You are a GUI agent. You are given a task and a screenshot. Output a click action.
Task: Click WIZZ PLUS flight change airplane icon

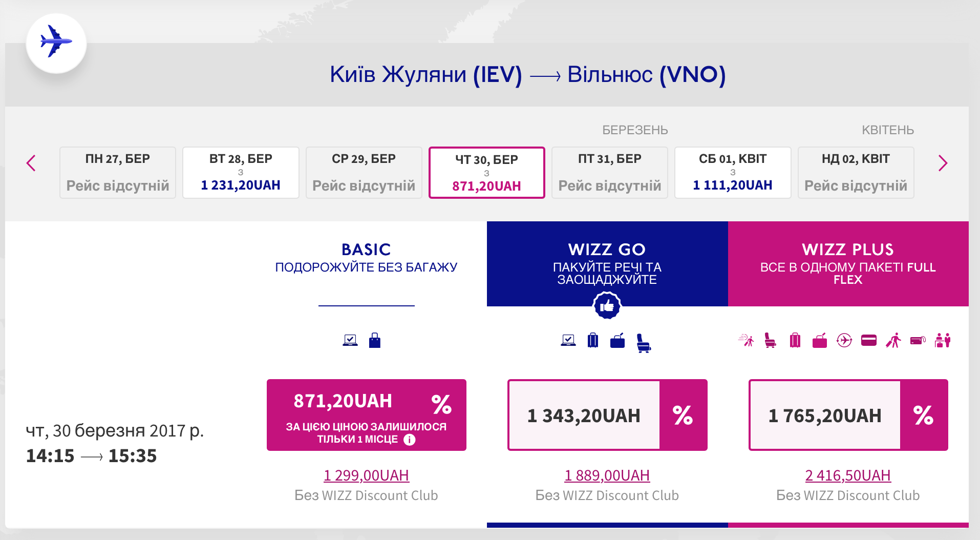[x=844, y=340]
